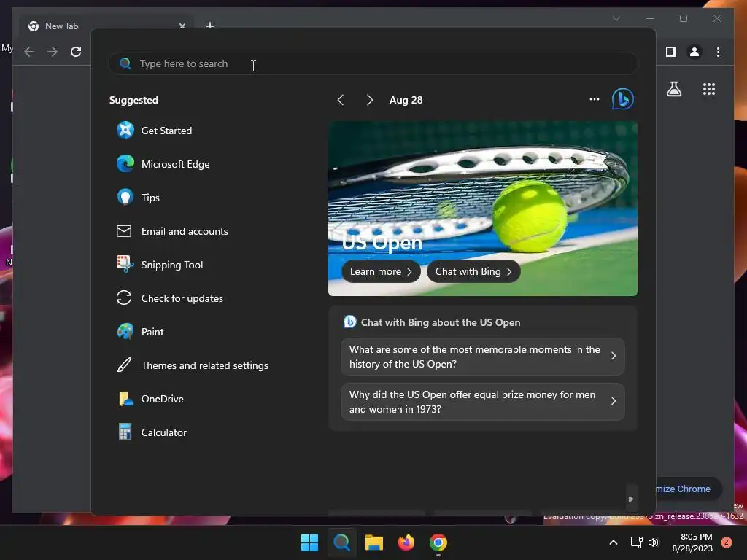Click Chrome forward navigation arrow
The width and height of the screenshot is (747, 560).
coord(53,52)
